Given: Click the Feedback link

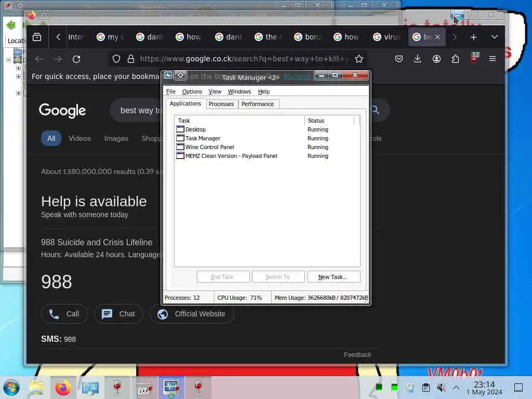Looking at the screenshot, I should click(357, 354).
